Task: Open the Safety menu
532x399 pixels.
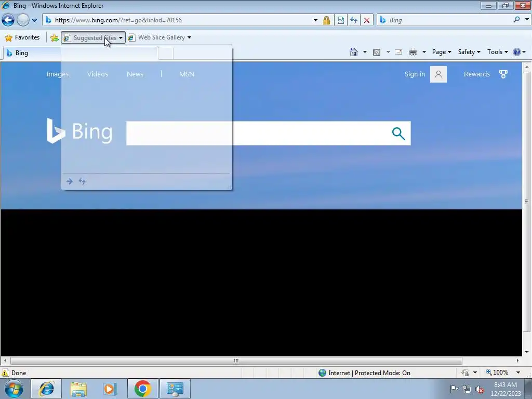Action: click(x=469, y=52)
